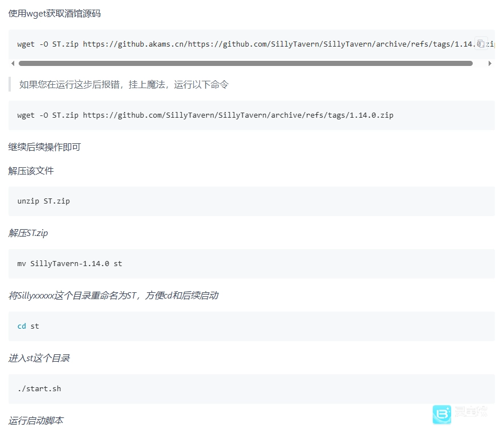Click the text '继续后续操作即可'
504x431 pixels.
tap(44, 147)
